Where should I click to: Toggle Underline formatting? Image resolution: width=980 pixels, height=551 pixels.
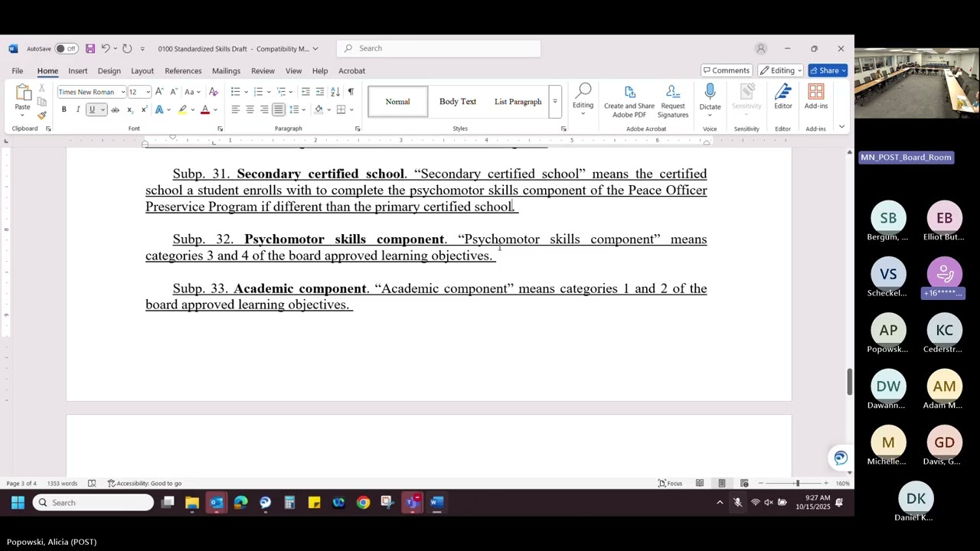(x=92, y=109)
